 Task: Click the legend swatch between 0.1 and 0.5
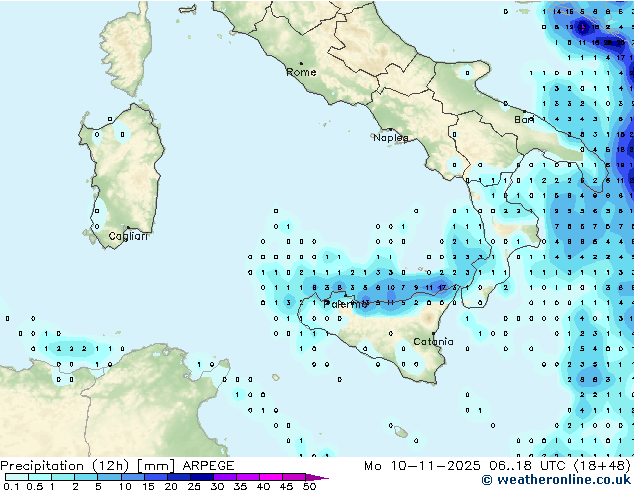click(x=17, y=477)
